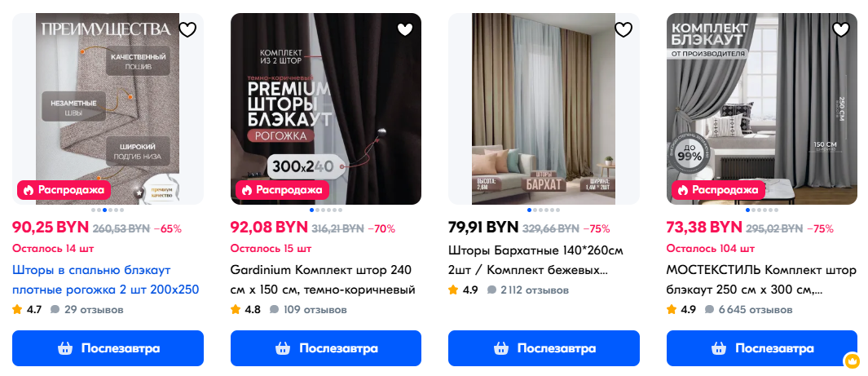The image size is (868, 376).
Task: Add the velvet curtains to cart
Action: pyautogui.click(x=544, y=348)
